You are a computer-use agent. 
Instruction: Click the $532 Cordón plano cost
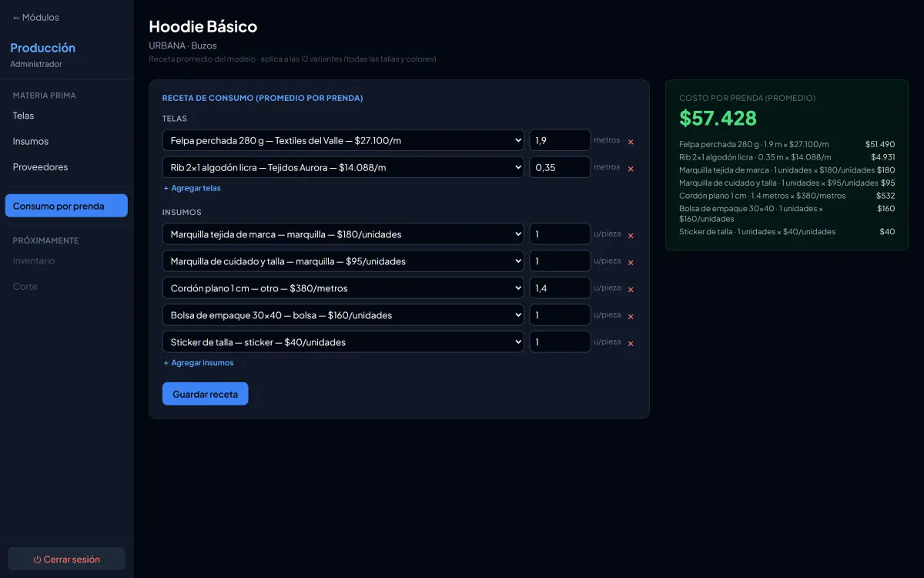pyautogui.click(x=885, y=196)
